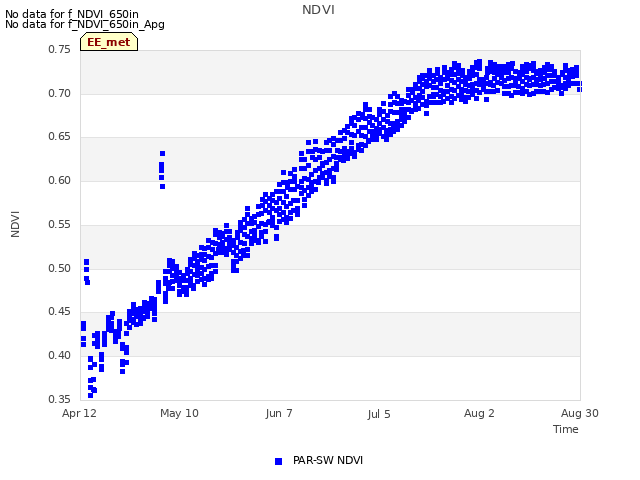Click the 'No data for f_NDVI_650in_Apg' message

tap(85, 24)
